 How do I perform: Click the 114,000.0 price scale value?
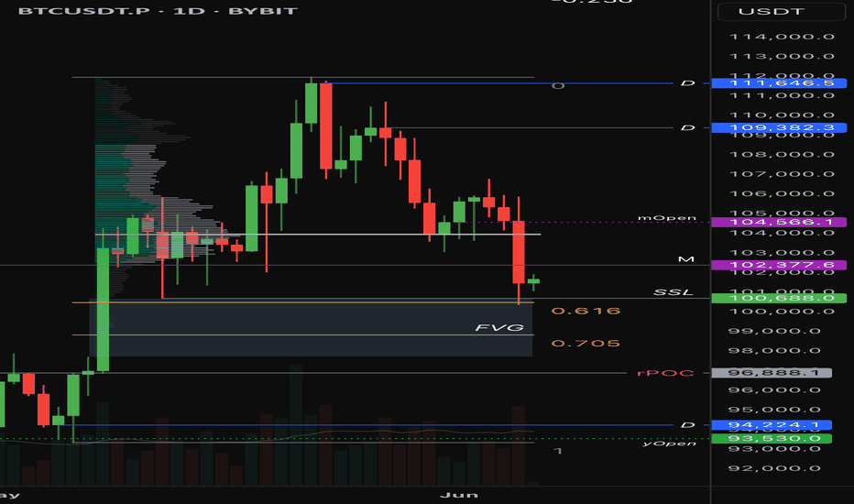coord(782,37)
